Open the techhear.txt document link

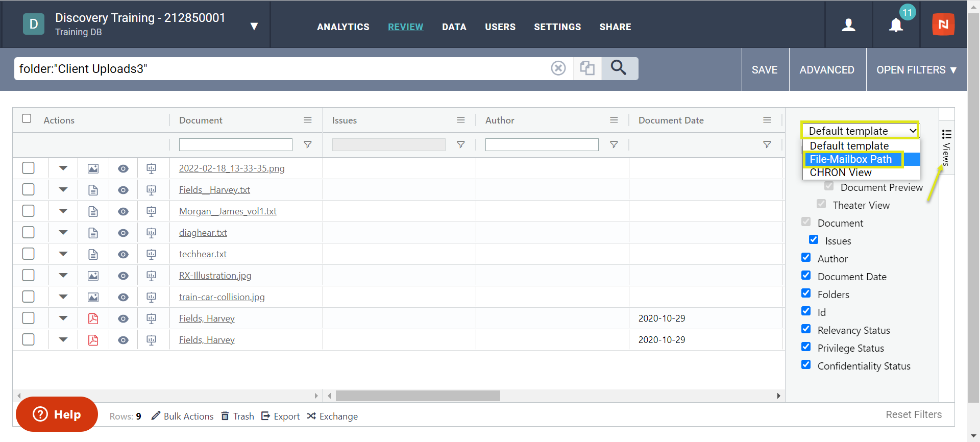point(203,254)
